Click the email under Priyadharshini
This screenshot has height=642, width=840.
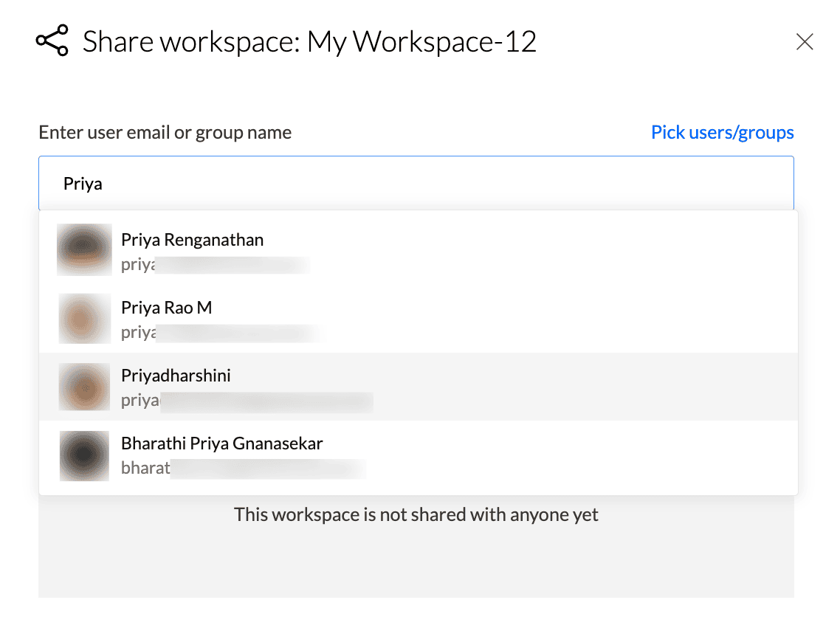[x=247, y=401]
